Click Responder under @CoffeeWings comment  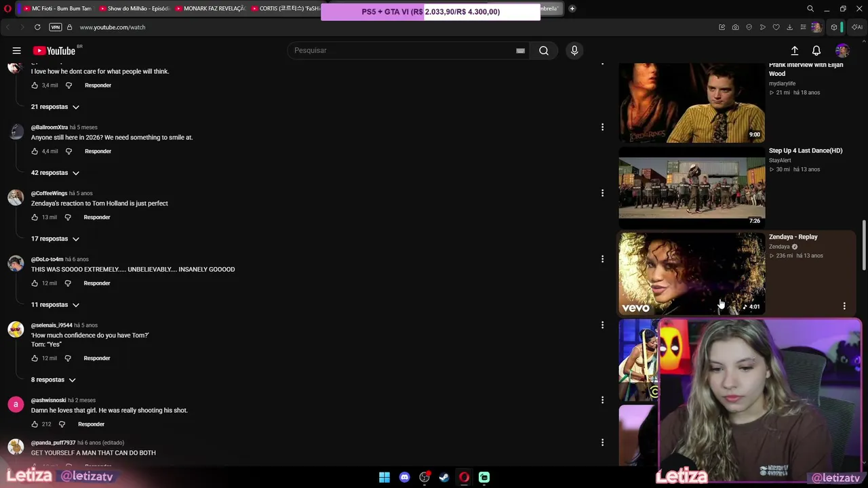[97, 218]
